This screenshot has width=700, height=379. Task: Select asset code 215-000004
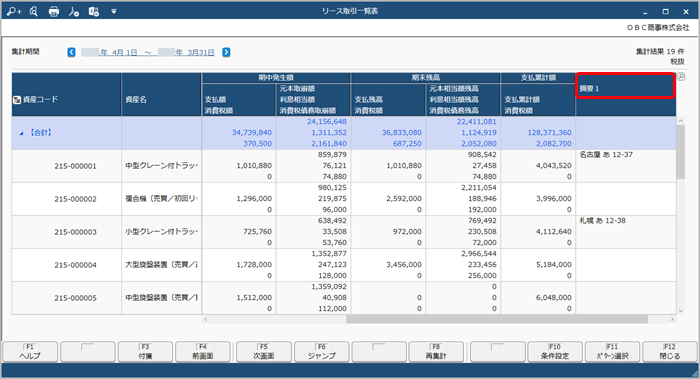pyautogui.click(x=75, y=265)
